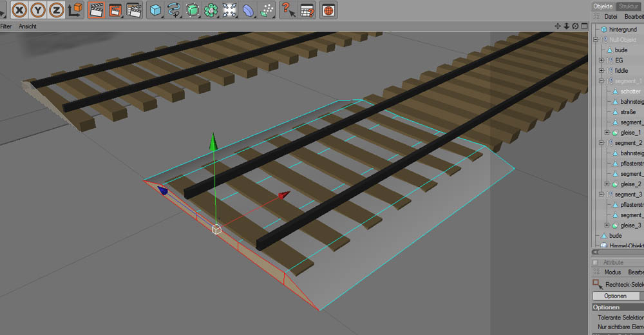Screen dimensions: 644x335
Task: Collapse the segment_1 tree node
Action: click(601, 81)
